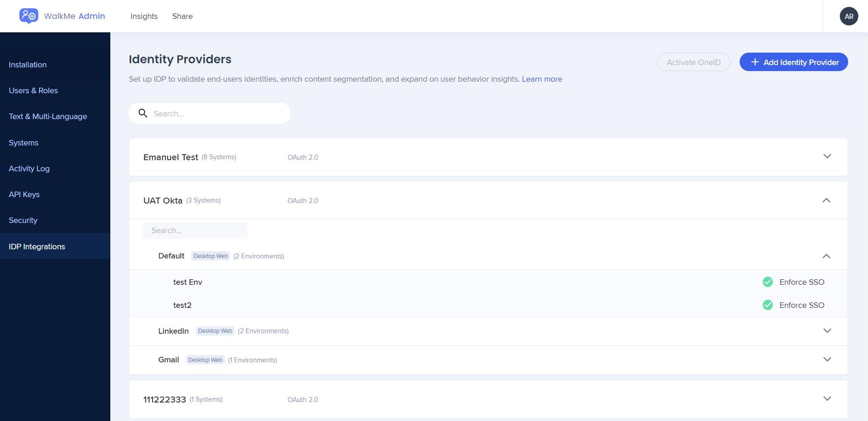Toggle Enforce SSO for test2
The image size is (868, 421).
pos(802,305)
